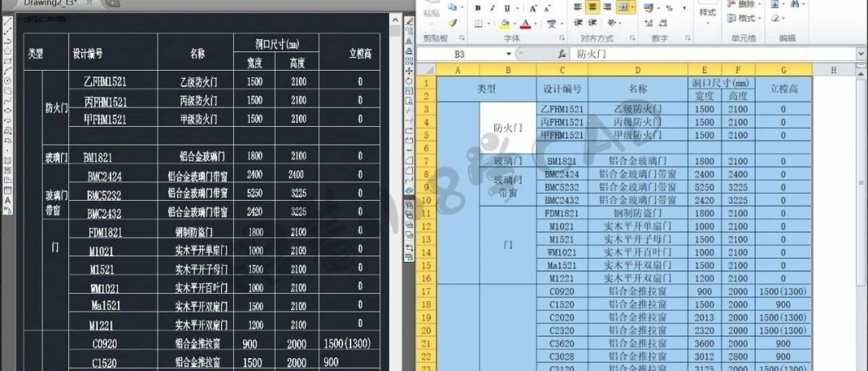Click the find and select binoculars icon
The height and width of the screenshot is (371, 868).
(795, 4)
